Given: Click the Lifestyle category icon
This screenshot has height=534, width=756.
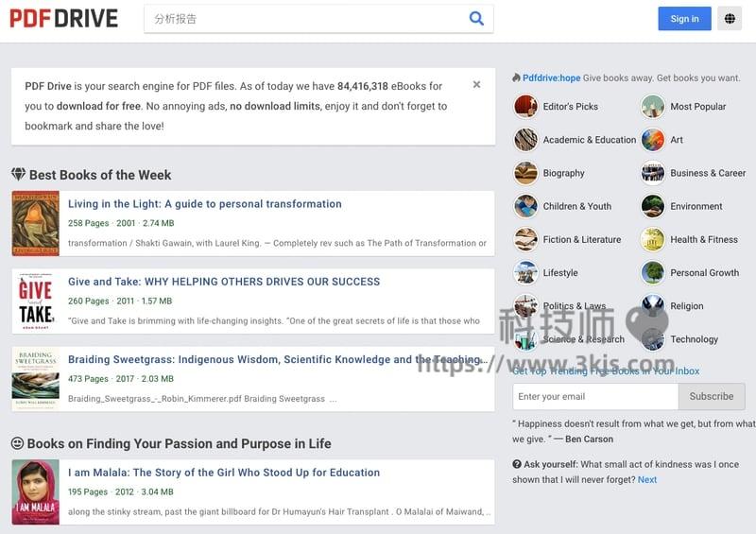Looking at the screenshot, I should tap(525, 273).
